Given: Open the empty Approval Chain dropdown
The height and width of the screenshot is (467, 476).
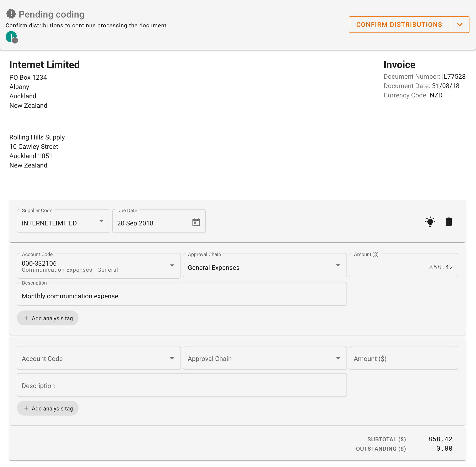Looking at the screenshot, I should tap(338, 358).
